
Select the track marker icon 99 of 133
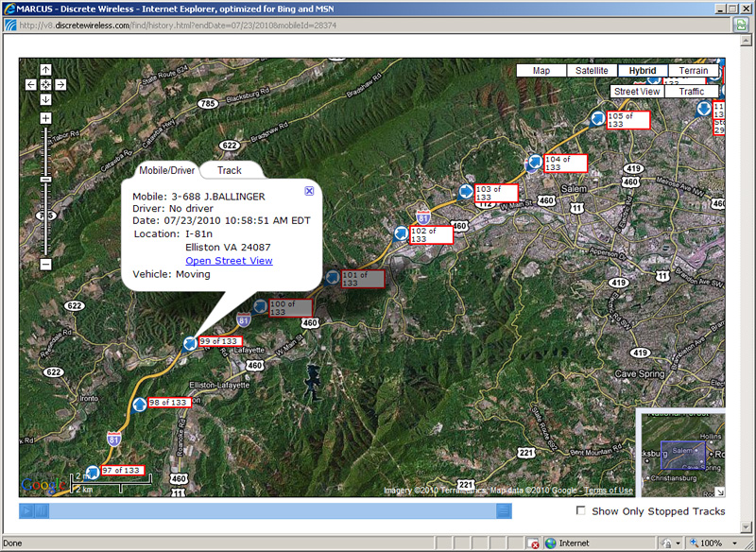190,343
